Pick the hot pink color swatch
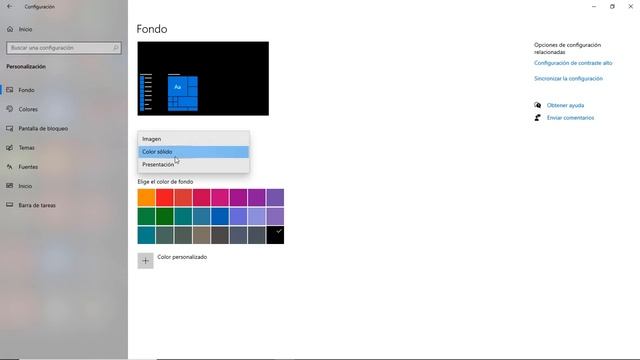Screen dimensions: 640x360 (220, 198)
